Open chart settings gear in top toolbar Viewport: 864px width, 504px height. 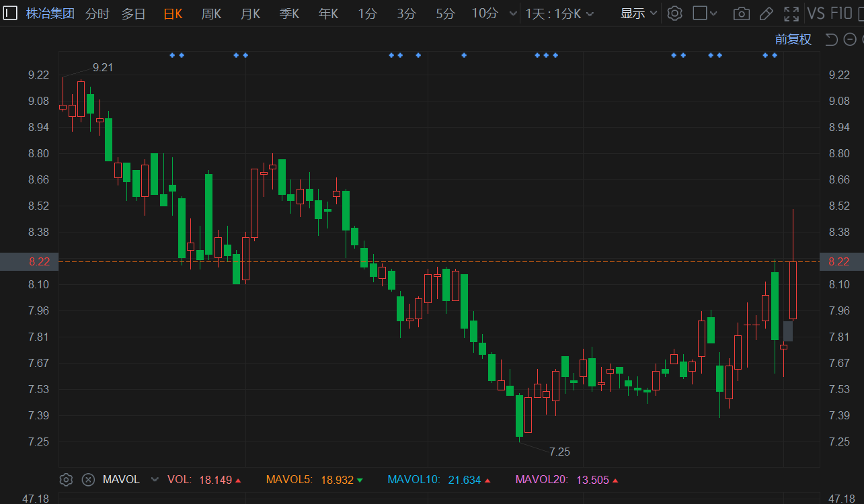(x=675, y=13)
